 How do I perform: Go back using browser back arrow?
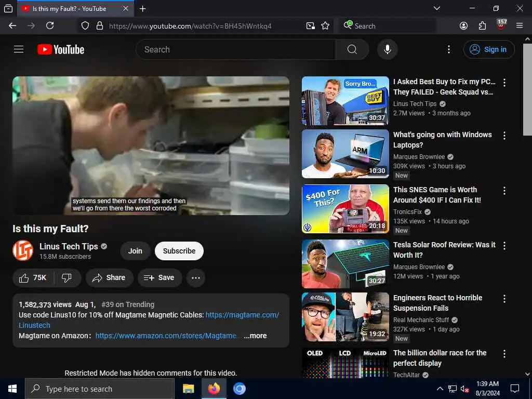[x=12, y=26]
